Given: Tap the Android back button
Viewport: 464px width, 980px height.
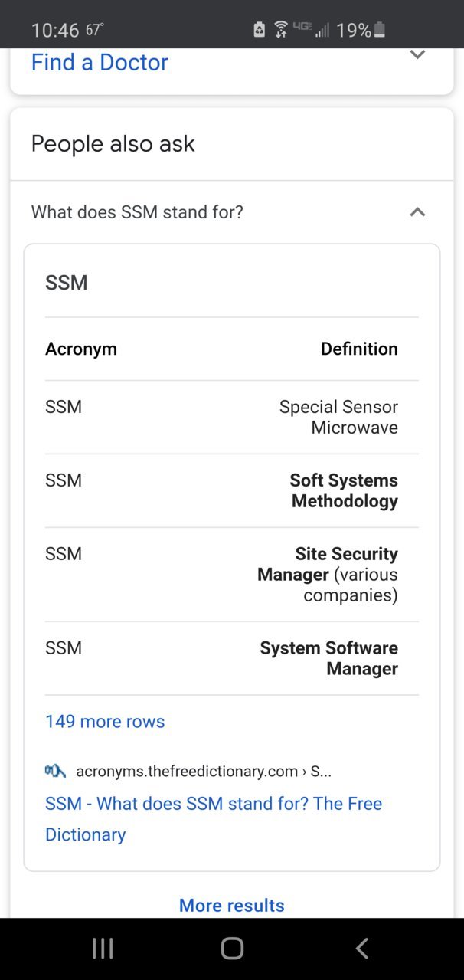Looking at the screenshot, I should click(362, 949).
